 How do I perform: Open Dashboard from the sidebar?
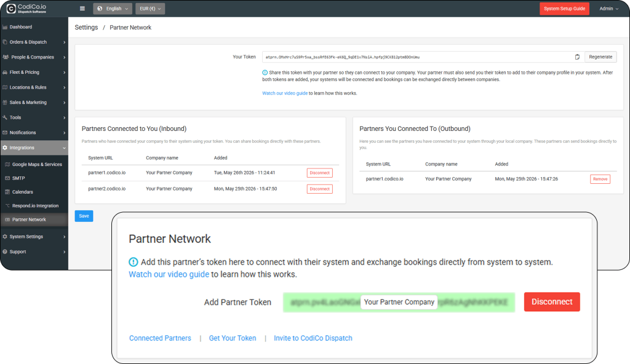click(34, 27)
